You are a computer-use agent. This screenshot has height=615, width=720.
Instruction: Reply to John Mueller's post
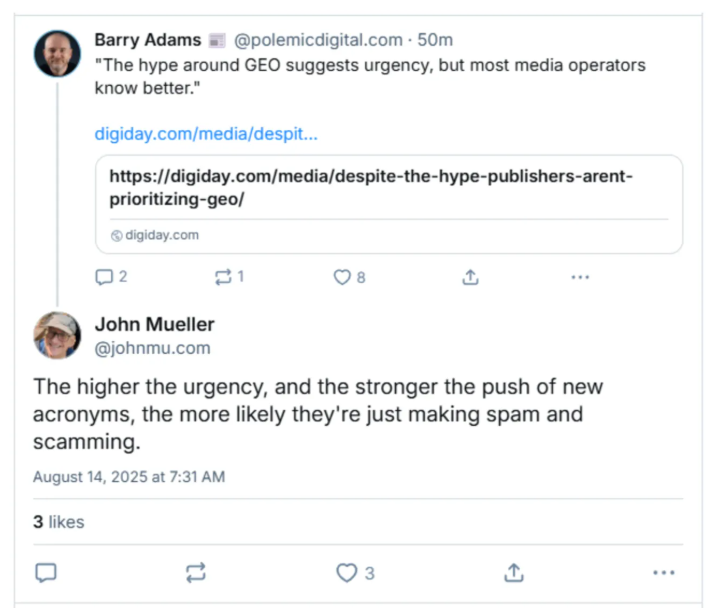click(46, 572)
